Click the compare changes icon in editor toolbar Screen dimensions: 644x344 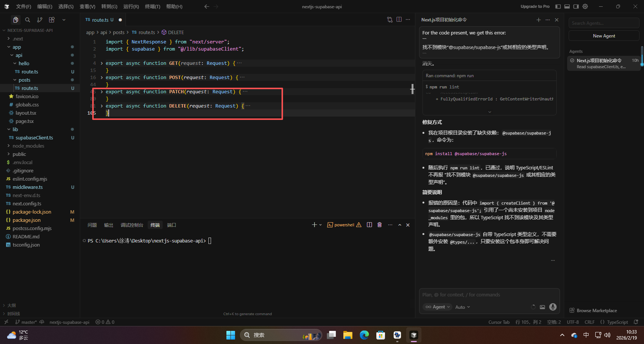click(390, 19)
